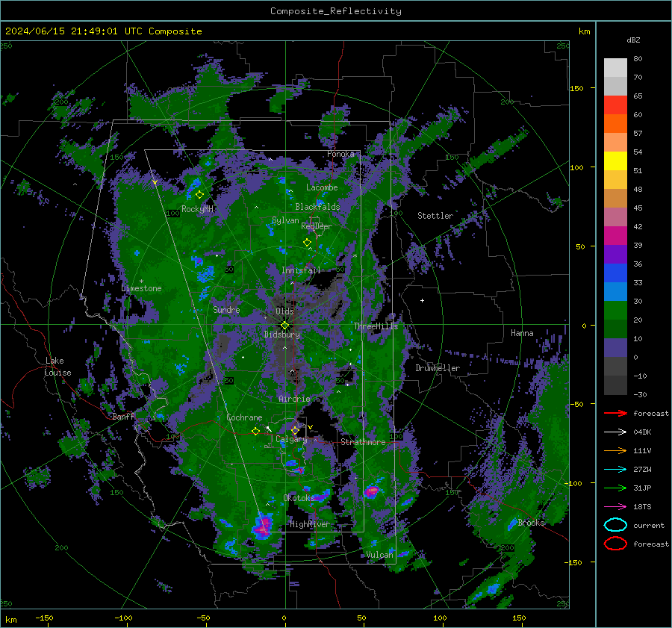This screenshot has height=628, width=672.
Task: Click the magenta swatch in dBZ scale
Action: [615, 235]
